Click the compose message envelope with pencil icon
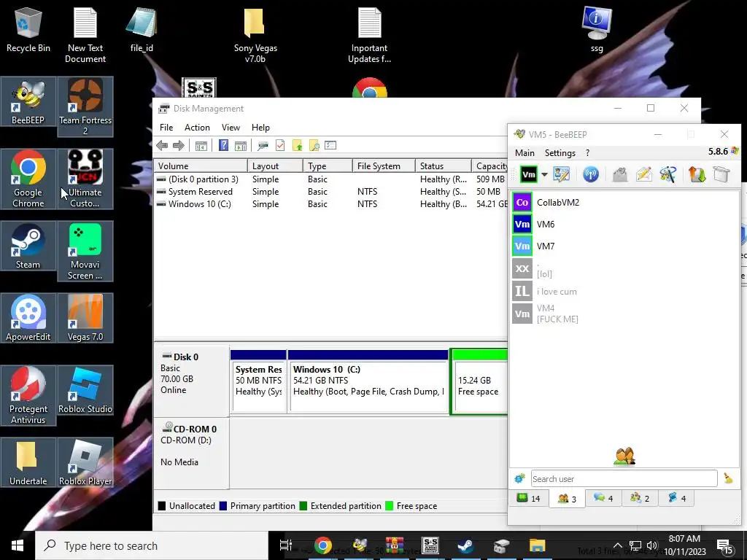747x560 pixels. [643, 175]
